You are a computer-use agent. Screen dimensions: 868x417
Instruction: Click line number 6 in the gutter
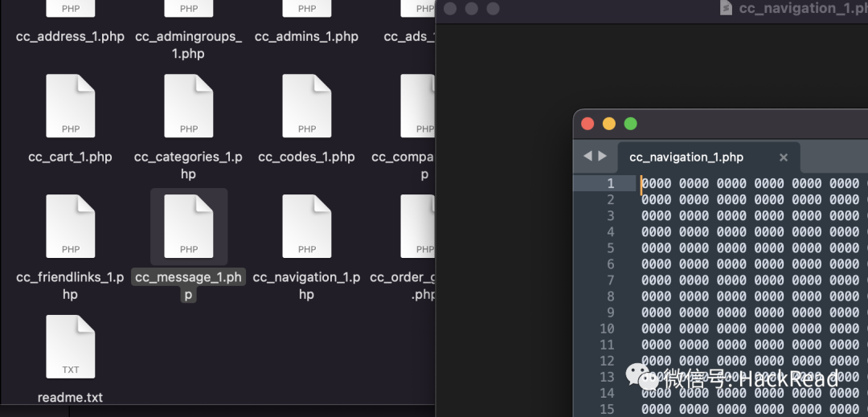click(611, 264)
